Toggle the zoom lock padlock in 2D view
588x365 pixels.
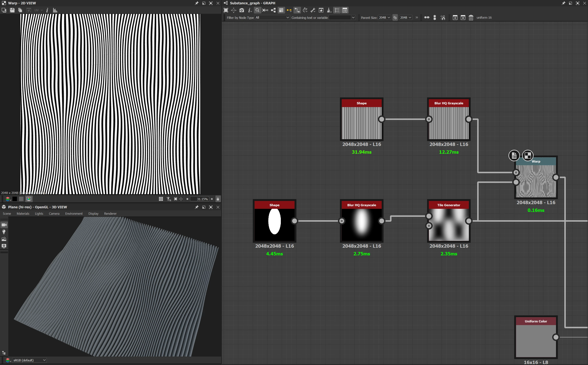[218, 199]
